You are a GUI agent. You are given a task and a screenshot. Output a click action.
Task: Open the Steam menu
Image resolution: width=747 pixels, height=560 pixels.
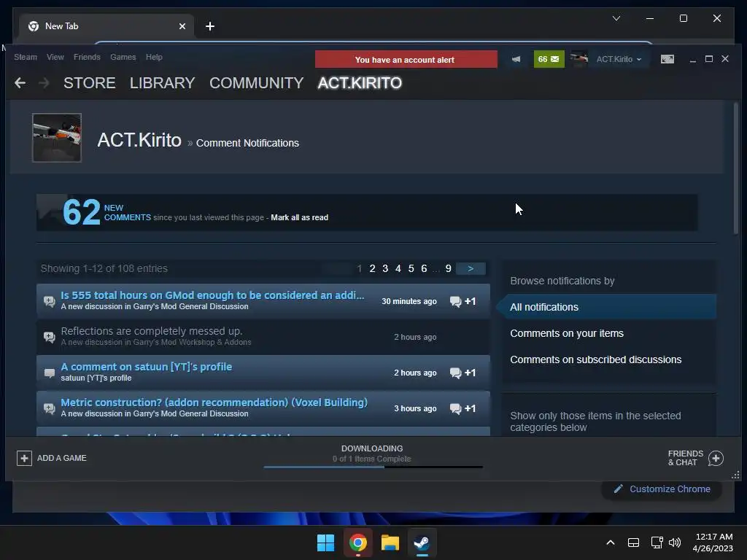tap(26, 57)
